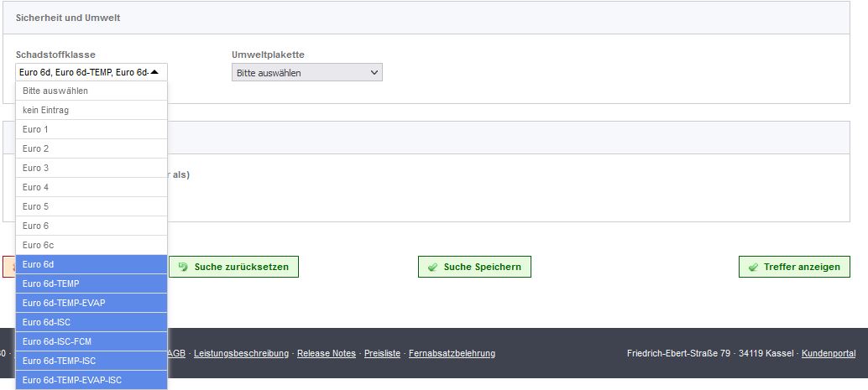
Task: Choose 'Bitte auswählen' in Schadstoffklasse list
Action: (92, 91)
